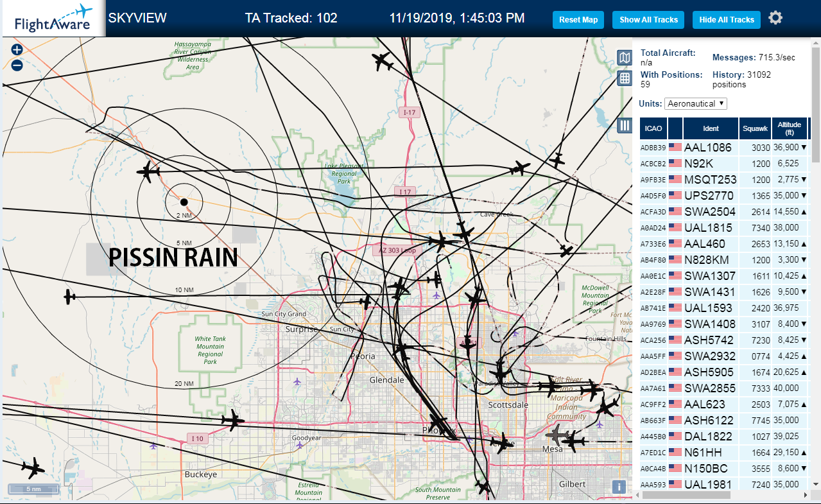The width and height of the screenshot is (821, 504).
Task: Toggle the grid view icon
Action: pyautogui.click(x=625, y=78)
